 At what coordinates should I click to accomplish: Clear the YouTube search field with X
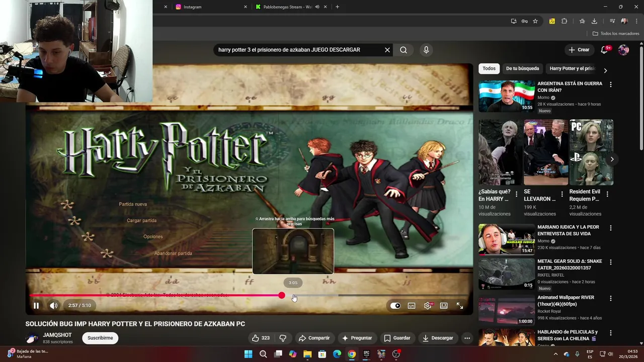click(x=387, y=50)
